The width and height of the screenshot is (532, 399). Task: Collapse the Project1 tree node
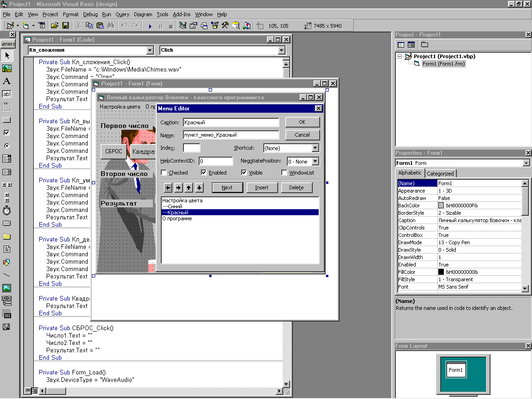tap(400, 57)
